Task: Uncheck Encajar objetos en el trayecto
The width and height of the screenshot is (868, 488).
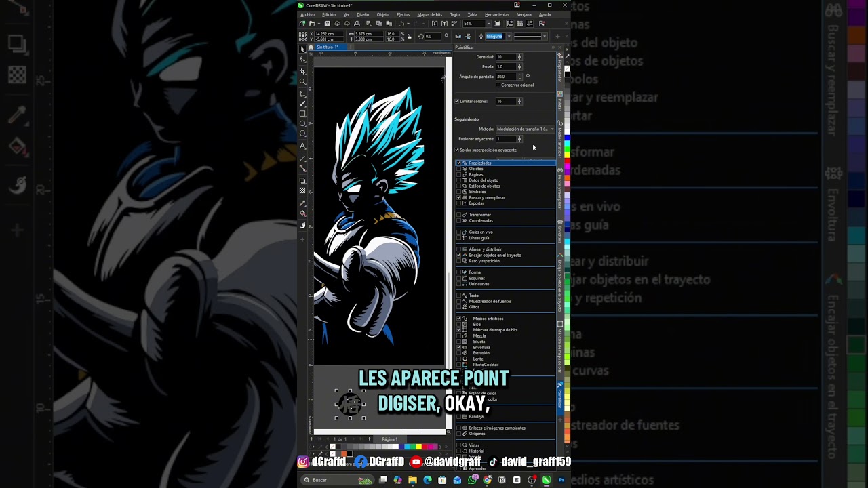Action: pos(458,255)
